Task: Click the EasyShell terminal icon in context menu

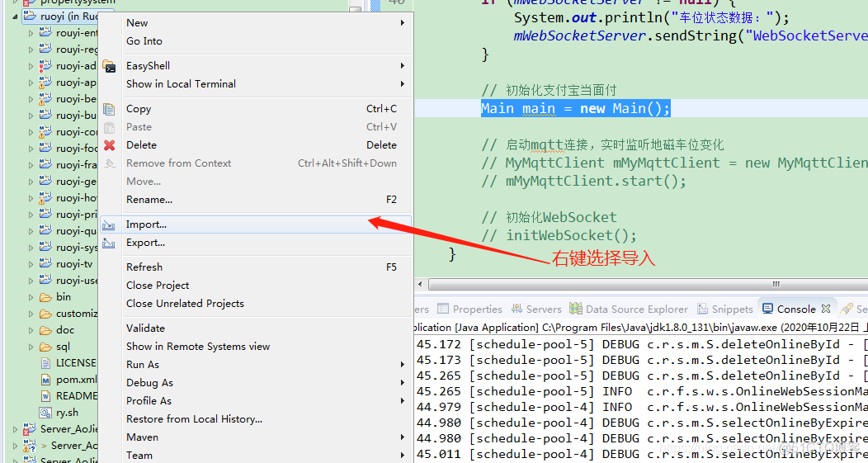Action: (x=109, y=67)
